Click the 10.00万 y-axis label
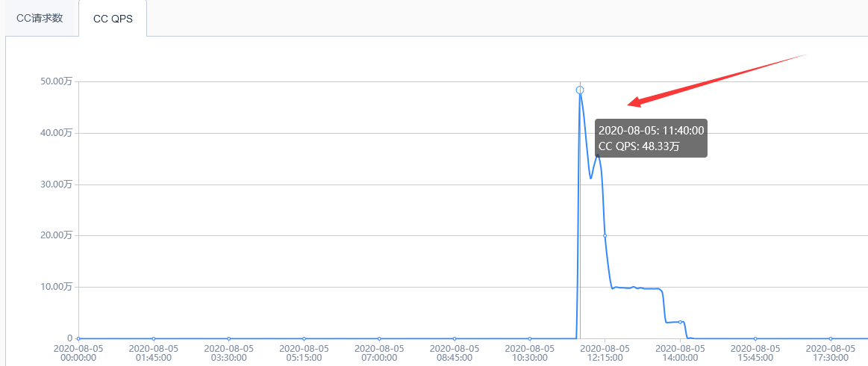 click(57, 287)
